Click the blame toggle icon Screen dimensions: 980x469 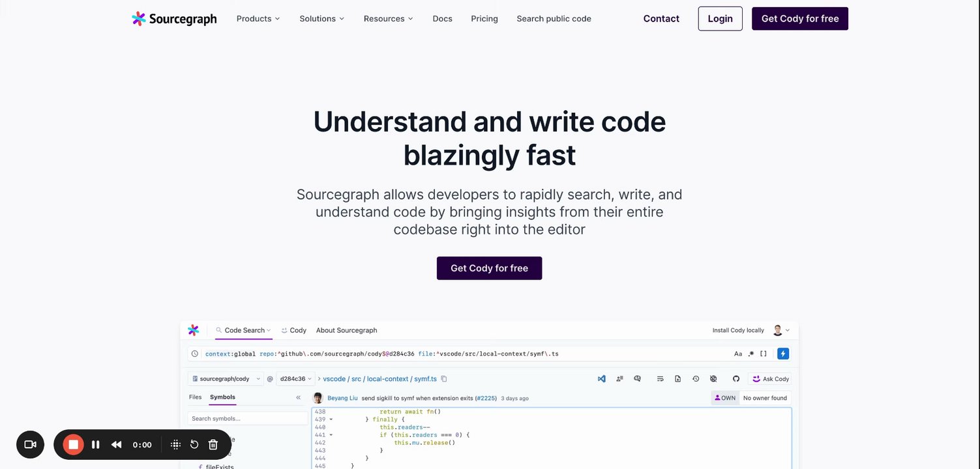pos(713,378)
